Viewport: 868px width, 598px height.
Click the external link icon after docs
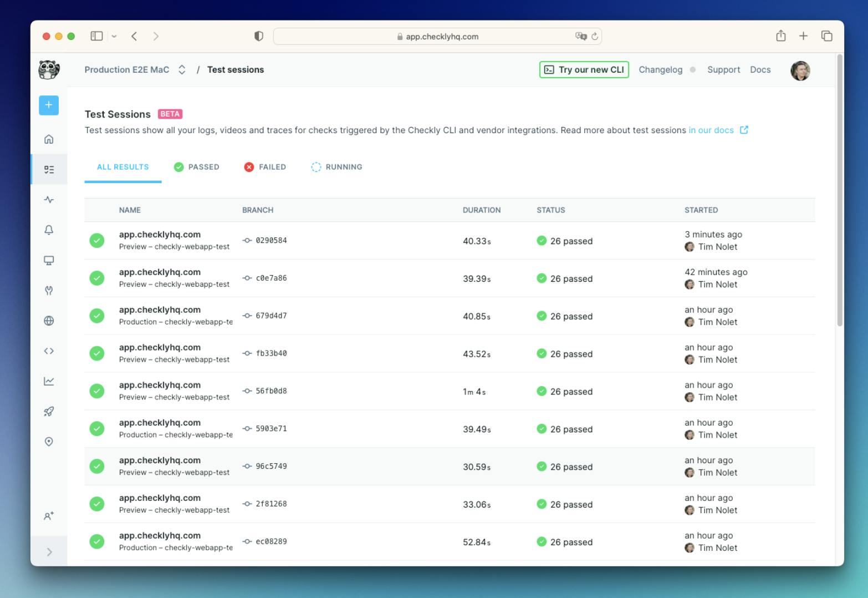744,130
